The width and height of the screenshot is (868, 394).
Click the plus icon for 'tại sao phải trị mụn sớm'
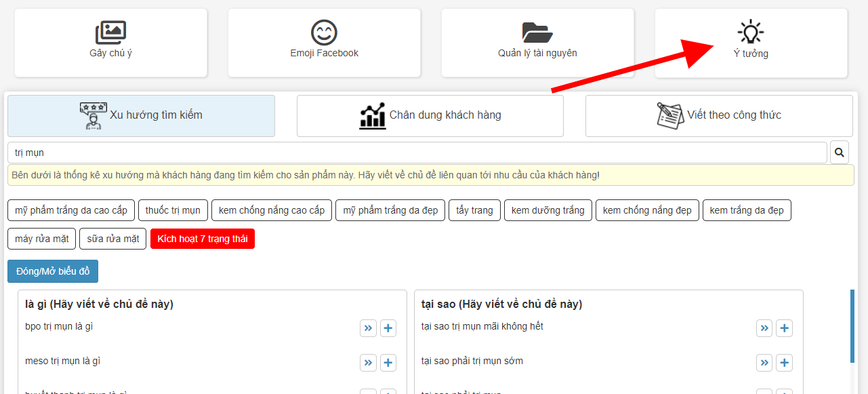(x=785, y=363)
